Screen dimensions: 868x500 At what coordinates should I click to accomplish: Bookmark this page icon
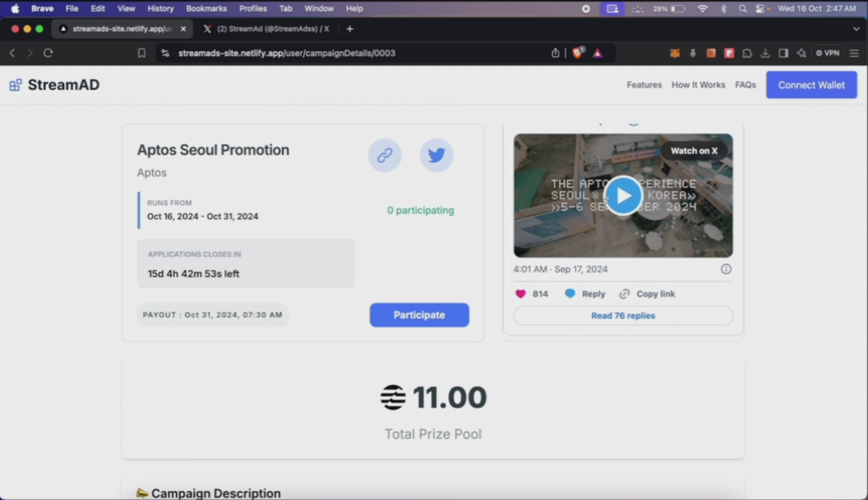[141, 53]
